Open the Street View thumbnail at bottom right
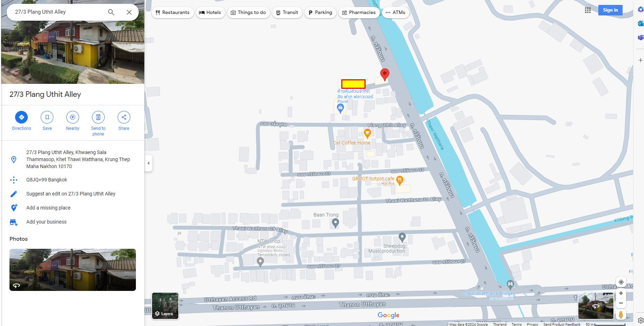Viewport: 644px width, 326px height. 596,306
